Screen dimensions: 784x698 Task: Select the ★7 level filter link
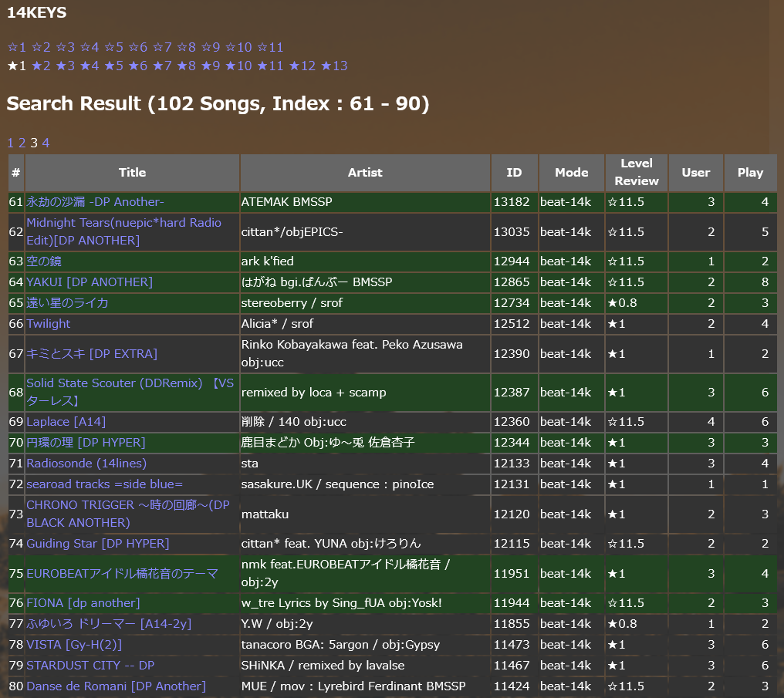(x=162, y=66)
